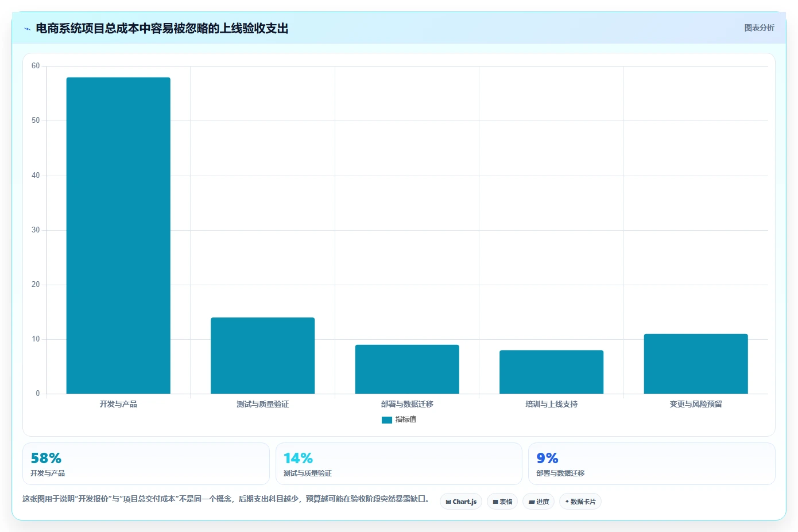The image size is (798, 532).
Task: Click the 变更与风险预留 x-axis label
Action: (696, 404)
